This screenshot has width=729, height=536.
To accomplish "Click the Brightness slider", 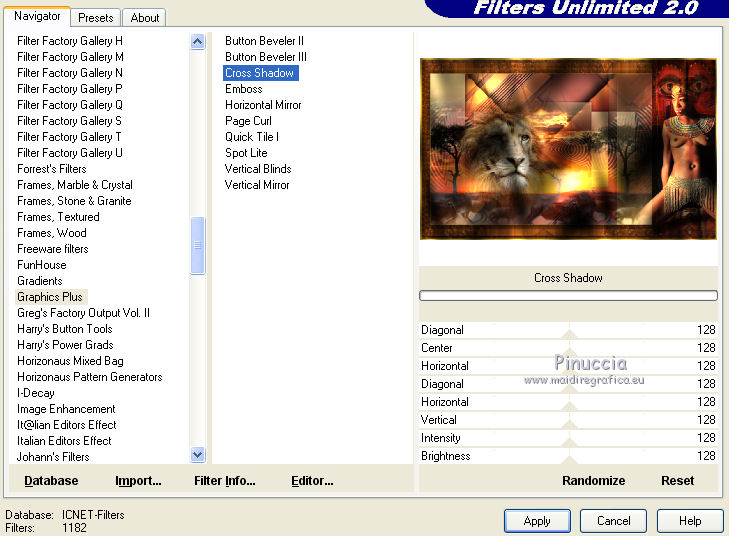I will point(569,456).
